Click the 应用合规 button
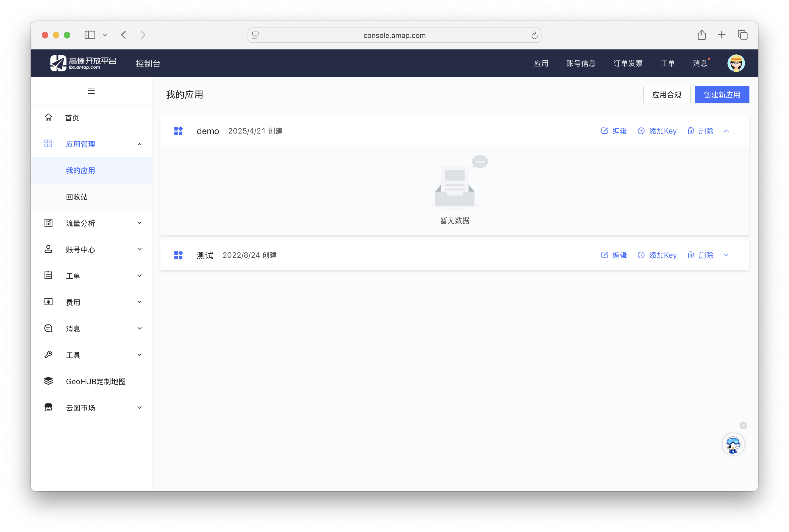The width and height of the screenshot is (789, 532). coord(666,95)
